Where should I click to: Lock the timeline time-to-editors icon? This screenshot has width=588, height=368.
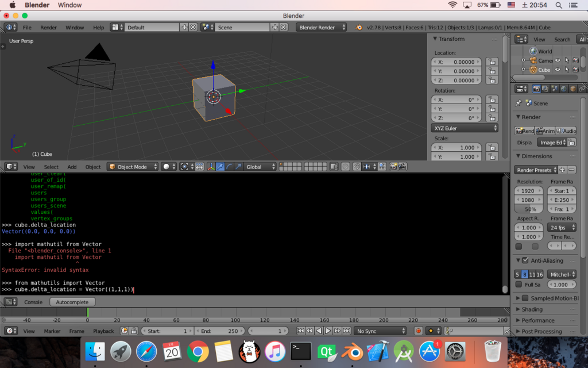pos(133,331)
